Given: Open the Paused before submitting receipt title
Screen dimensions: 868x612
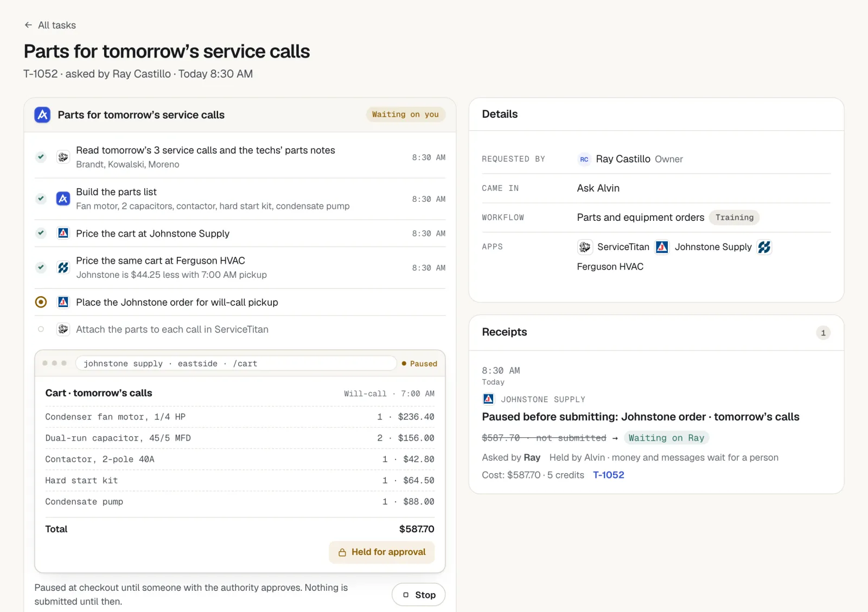Looking at the screenshot, I should tap(640, 417).
